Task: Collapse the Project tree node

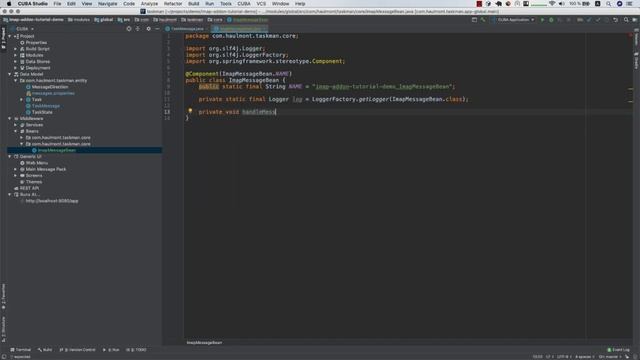Action: (10, 36)
